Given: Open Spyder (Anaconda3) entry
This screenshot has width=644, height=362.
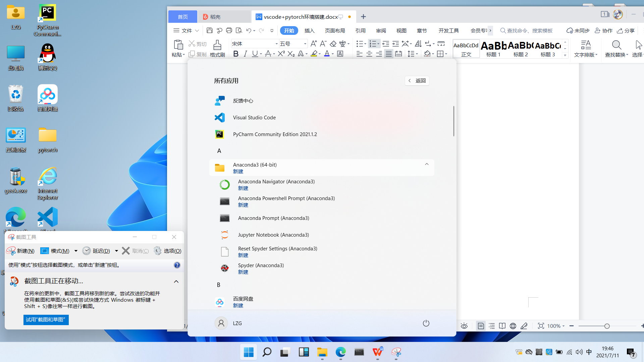Looking at the screenshot, I should (321, 268).
